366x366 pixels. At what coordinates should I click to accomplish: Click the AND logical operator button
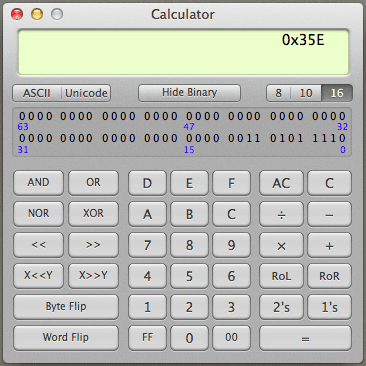38,183
